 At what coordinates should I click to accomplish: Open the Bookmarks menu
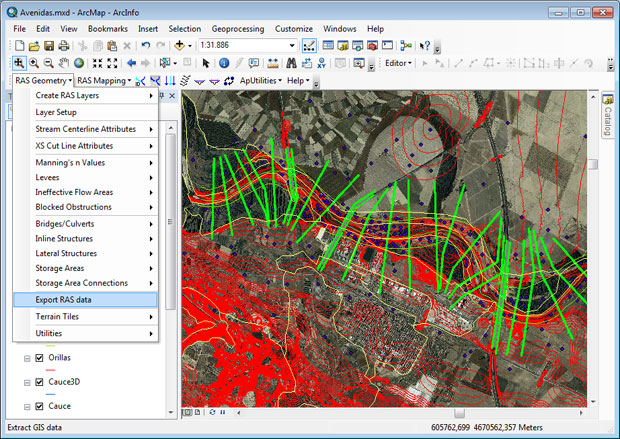108,29
